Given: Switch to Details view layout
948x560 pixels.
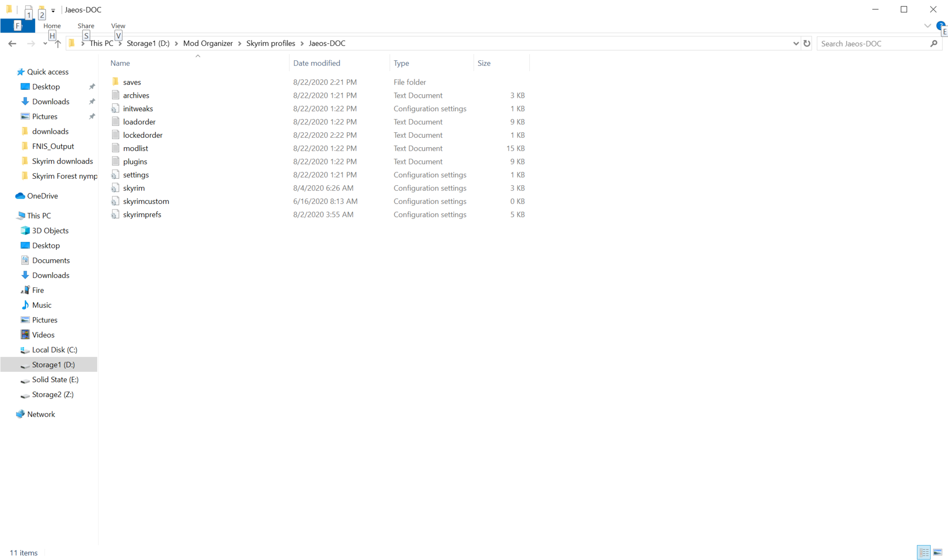Looking at the screenshot, I should pos(923,553).
